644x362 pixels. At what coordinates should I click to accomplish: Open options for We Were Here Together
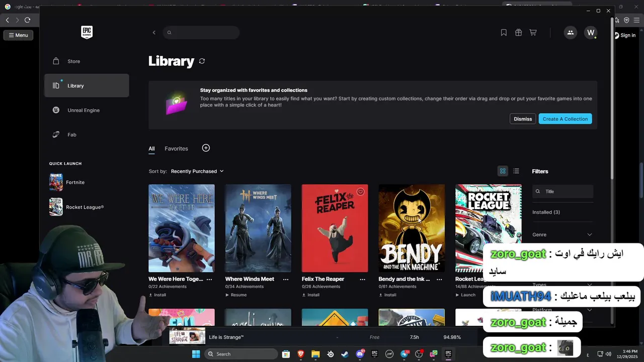point(209,279)
